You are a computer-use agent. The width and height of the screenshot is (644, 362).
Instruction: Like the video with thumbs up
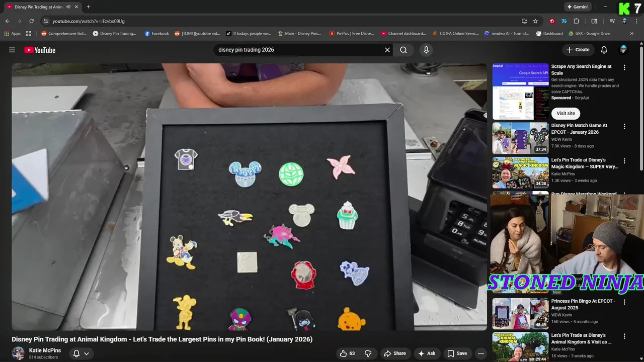click(x=347, y=353)
